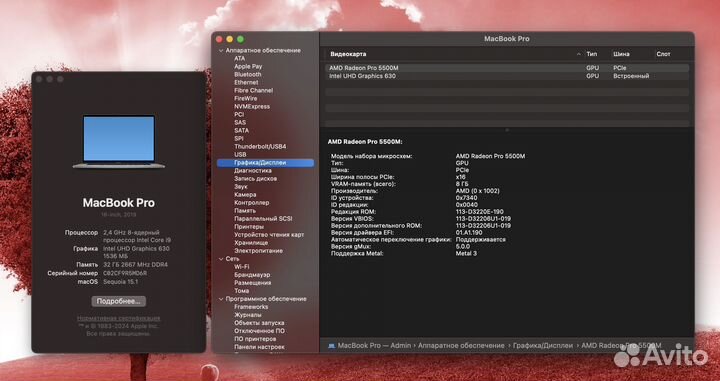This screenshot has height=381, width=720.
Task: Open Thunderbolt/USB4 info
Action: click(x=260, y=146)
